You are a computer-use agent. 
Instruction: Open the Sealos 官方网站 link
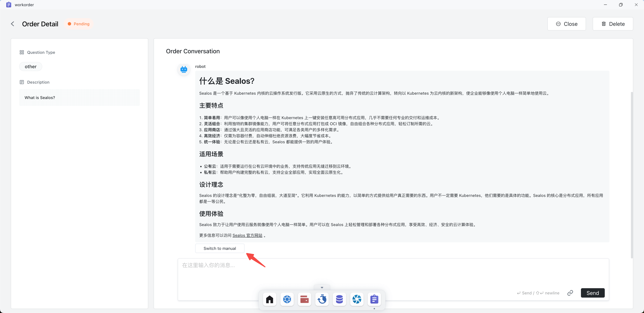[x=247, y=235]
